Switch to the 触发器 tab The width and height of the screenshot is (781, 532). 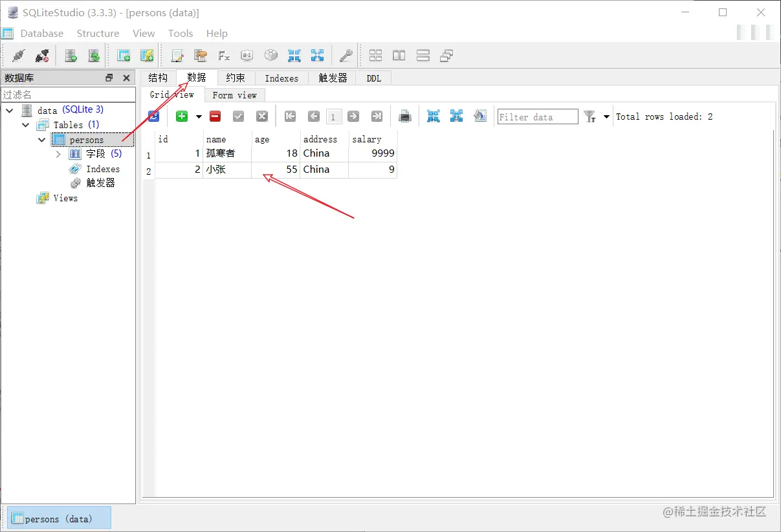(x=333, y=78)
